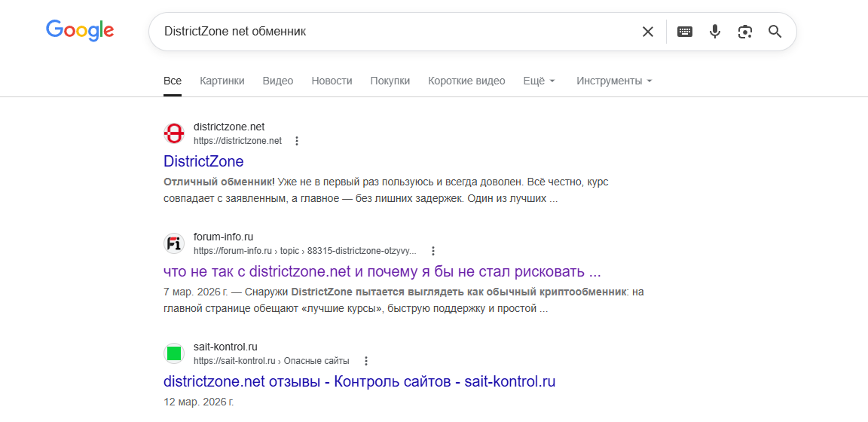This screenshot has height=422, width=868.
Task: Start voice search with the microphone
Action: 715,32
